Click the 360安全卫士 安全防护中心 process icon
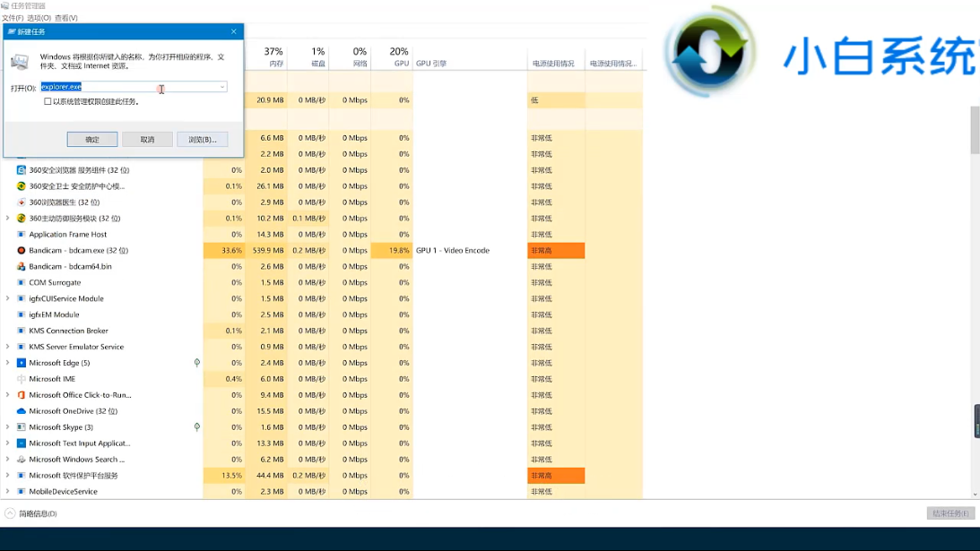Viewport: 980px width, 551px height. (22, 186)
